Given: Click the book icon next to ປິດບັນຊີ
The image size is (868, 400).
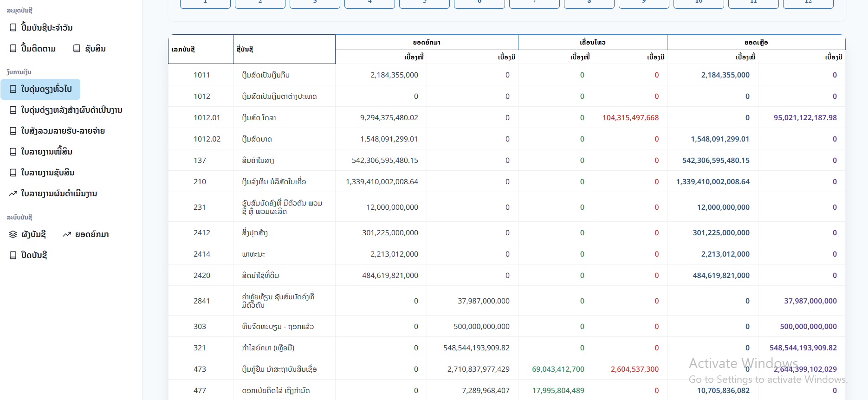Looking at the screenshot, I should click(x=13, y=255).
